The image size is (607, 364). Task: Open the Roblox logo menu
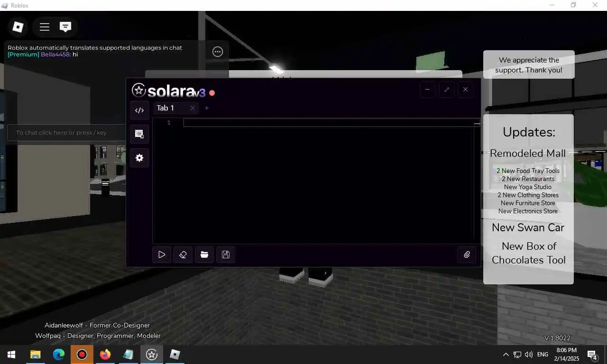click(x=18, y=27)
